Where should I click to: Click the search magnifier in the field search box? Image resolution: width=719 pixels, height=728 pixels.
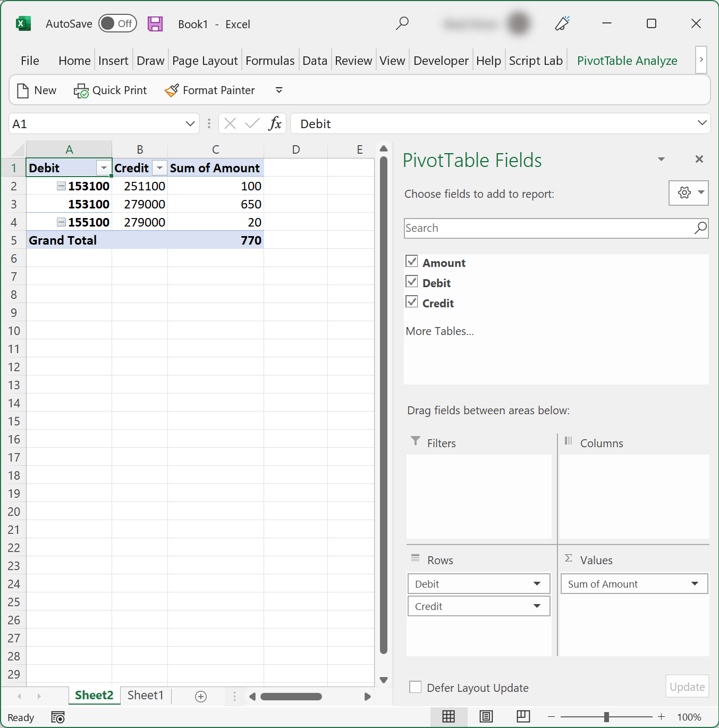click(x=700, y=228)
